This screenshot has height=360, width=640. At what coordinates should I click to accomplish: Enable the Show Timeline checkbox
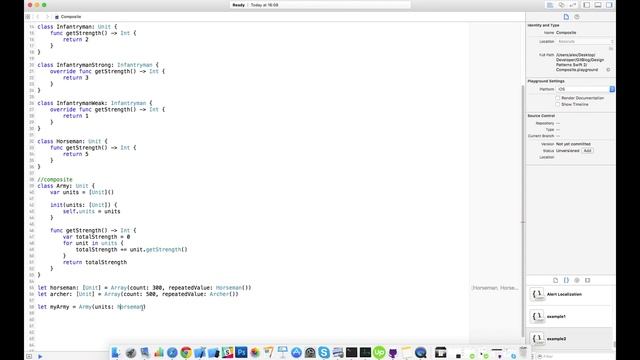(x=558, y=104)
